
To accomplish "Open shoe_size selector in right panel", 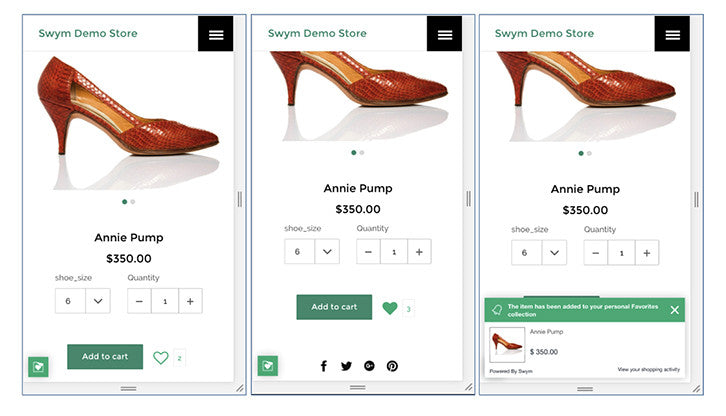I will (x=539, y=252).
